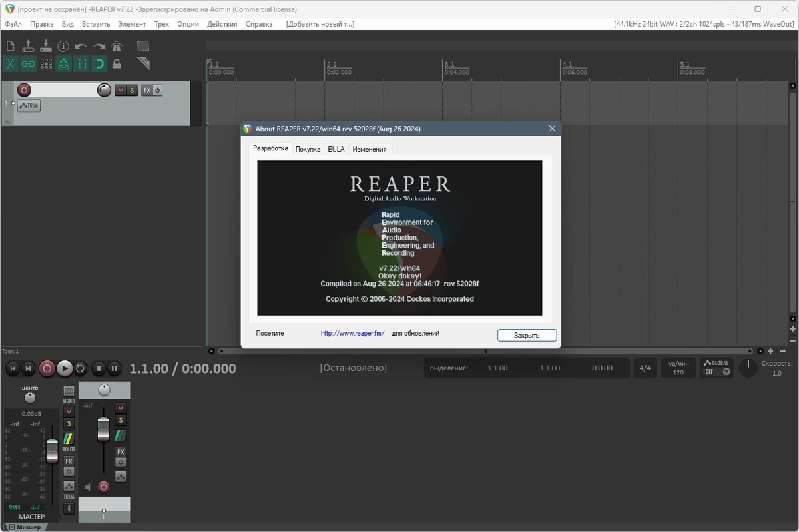Screen dimensions: 799x532
Task: Open TRIM envelope button on track 1
Action: (x=29, y=105)
